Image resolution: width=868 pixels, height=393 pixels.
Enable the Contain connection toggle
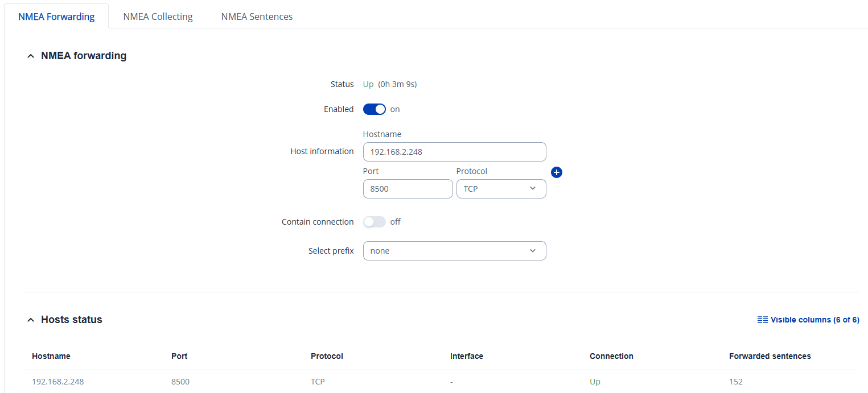pyautogui.click(x=375, y=222)
